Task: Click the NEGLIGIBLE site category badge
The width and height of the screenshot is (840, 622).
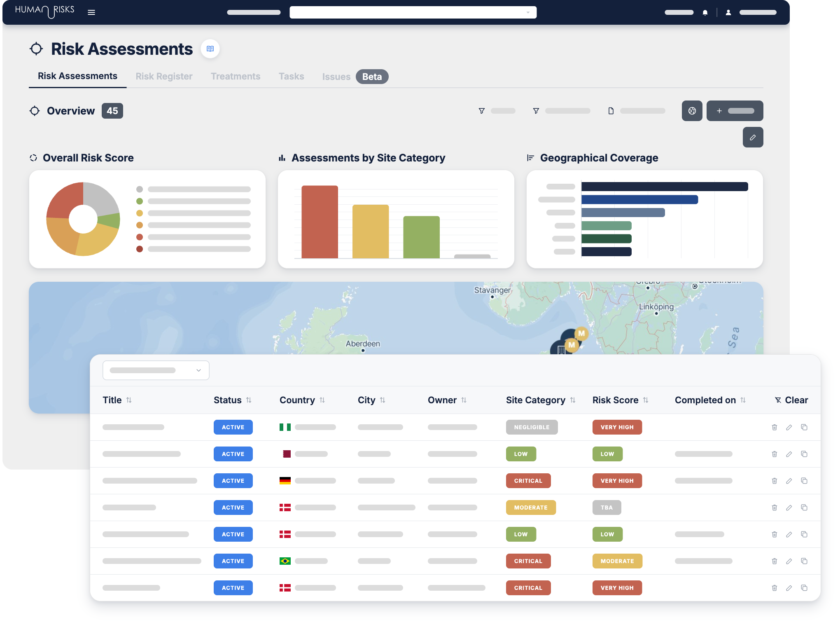Action: 532,427
